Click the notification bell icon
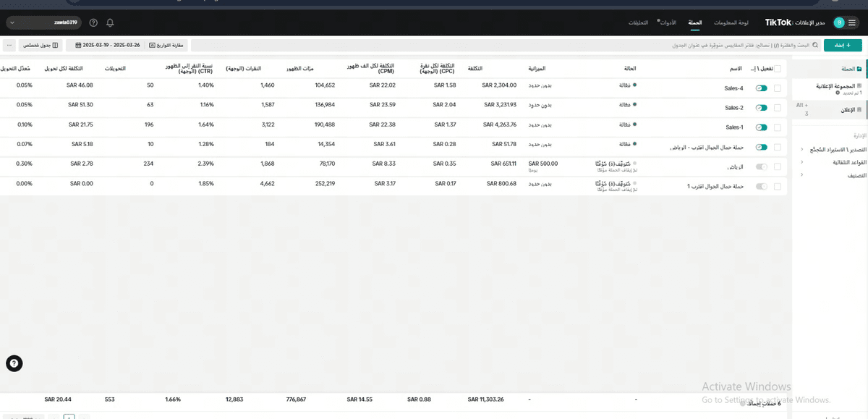Screen dimensions: 868x419 coord(110,23)
